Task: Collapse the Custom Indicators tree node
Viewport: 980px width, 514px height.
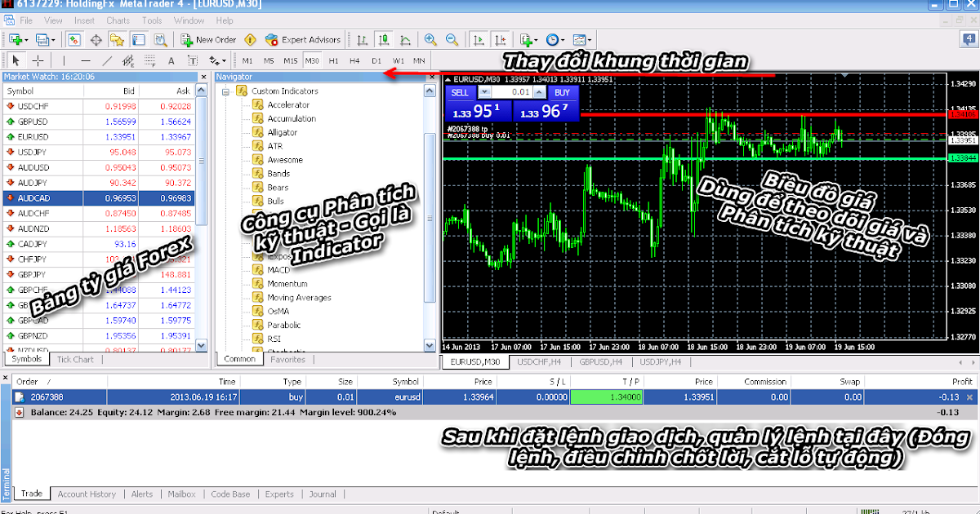Action: pyautogui.click(x=225, y=91)
